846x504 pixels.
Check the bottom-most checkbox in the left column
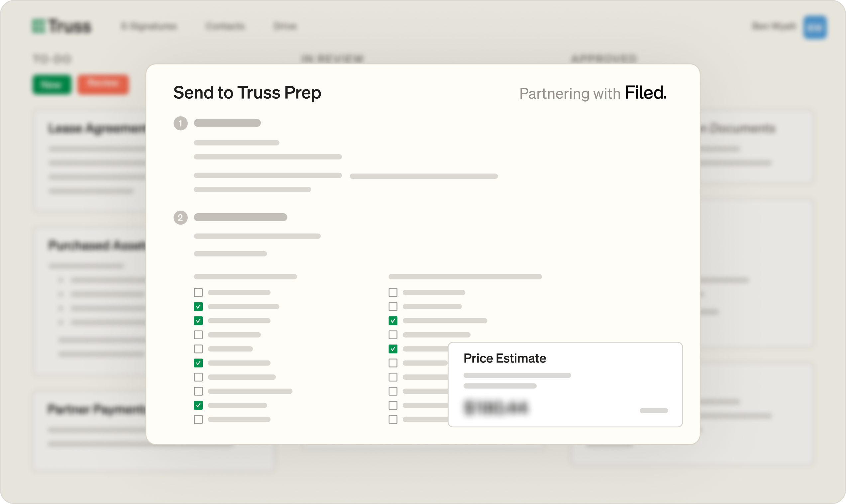click(x=198, y=419)
